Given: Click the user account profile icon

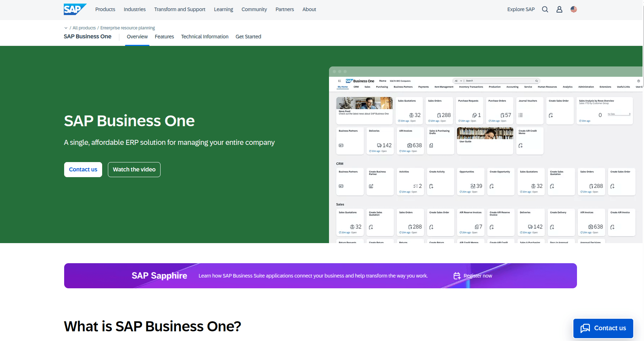Looking at the screenshot, I should (559, 9).
